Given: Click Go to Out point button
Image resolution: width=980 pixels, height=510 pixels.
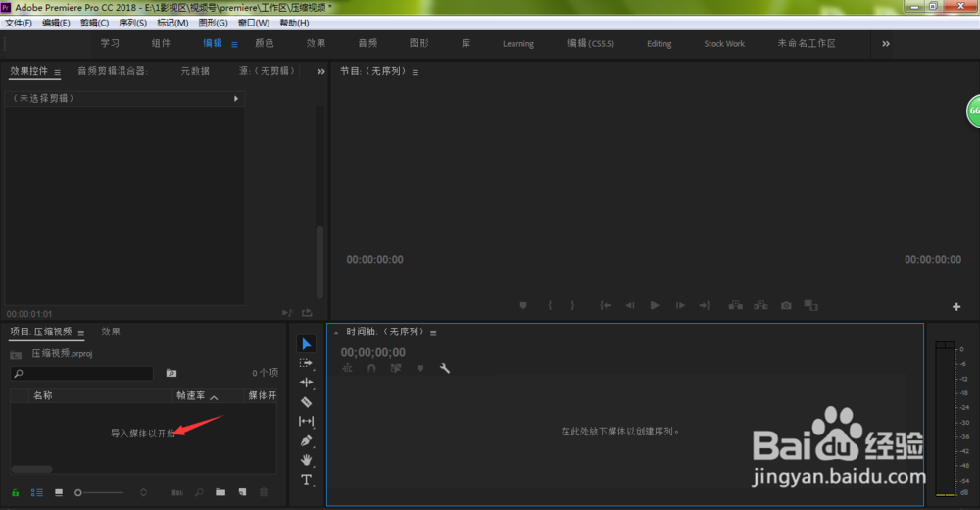Looking at the screenshot, I should 705,305.
